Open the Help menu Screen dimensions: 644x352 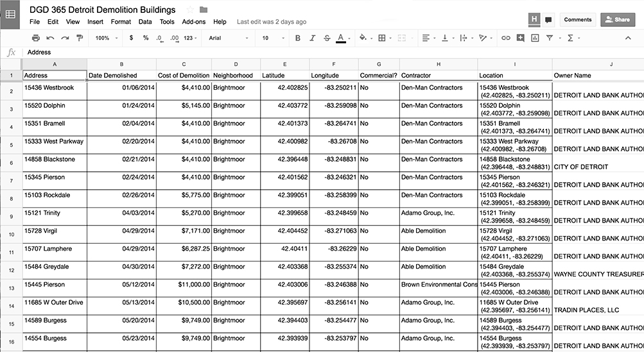(220, 22)
